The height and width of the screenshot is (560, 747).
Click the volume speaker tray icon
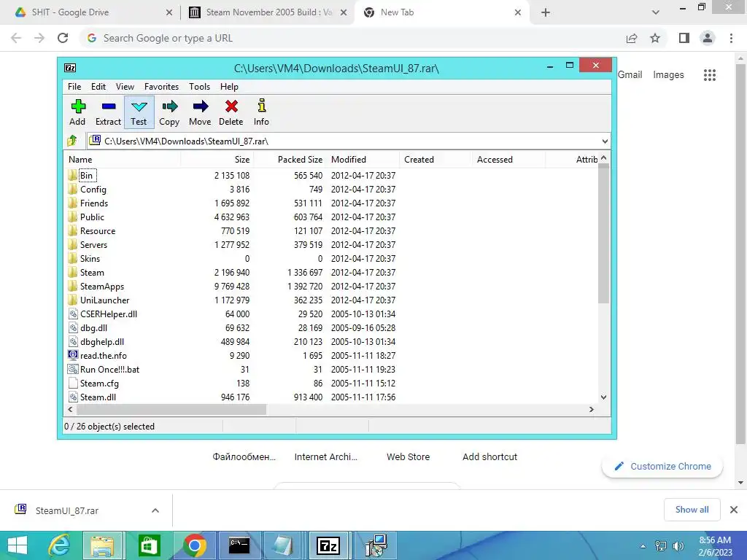tap(678, 545)
